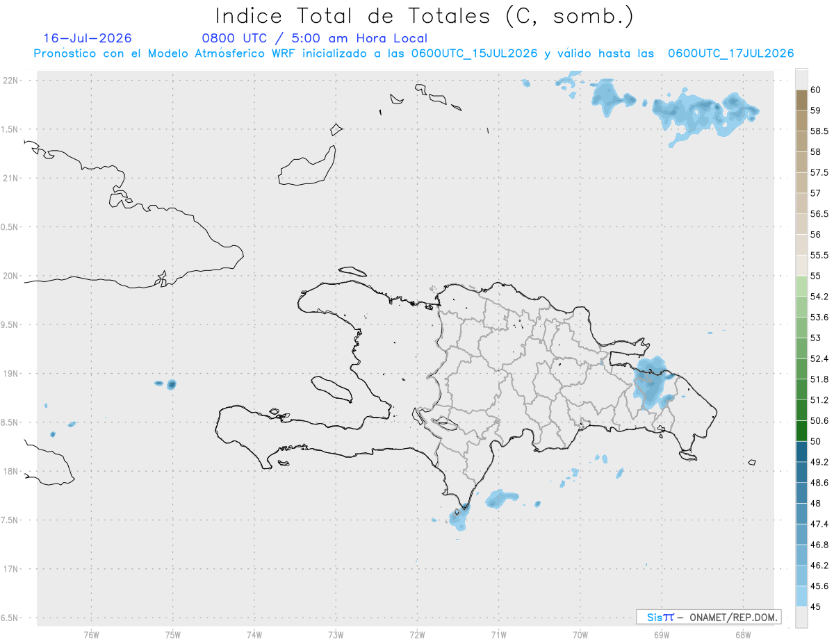The image size is (834, 644).
Task: Click the legend value "48.6"
Action: point(819,482)
